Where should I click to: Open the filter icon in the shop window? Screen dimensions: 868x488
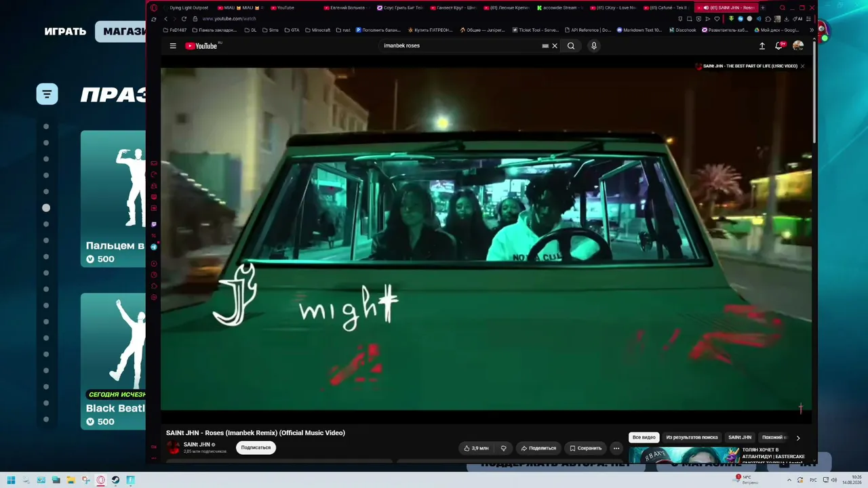[x=47, y=94]
